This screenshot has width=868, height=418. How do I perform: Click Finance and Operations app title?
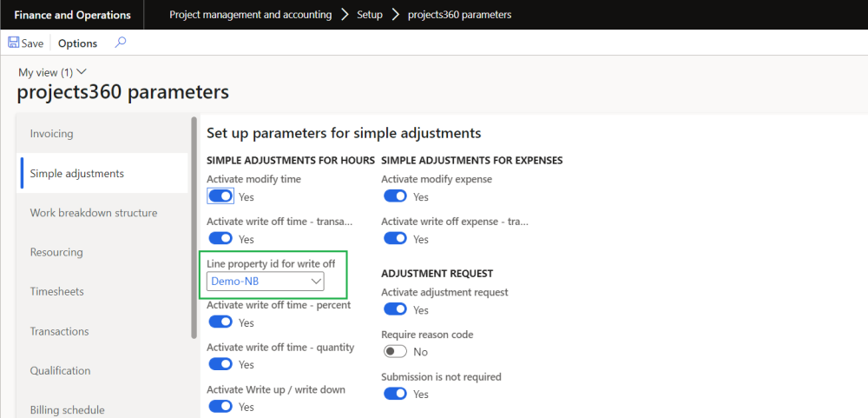pos(72,15)
